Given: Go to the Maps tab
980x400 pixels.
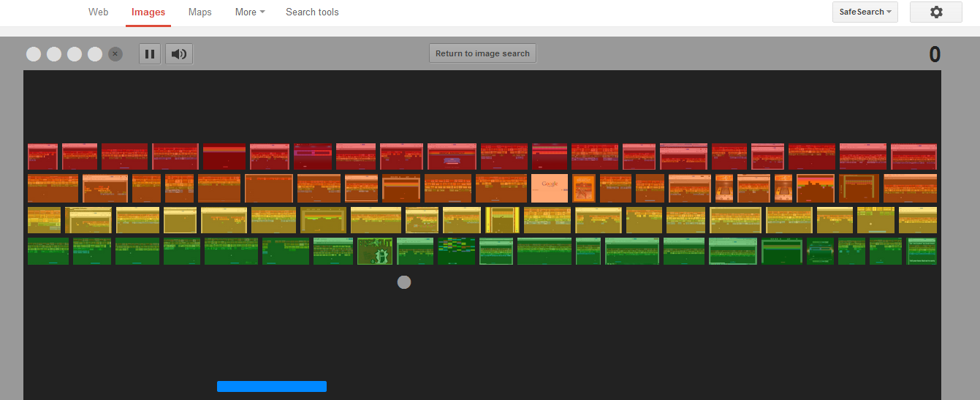Looking at the screenshot, I should point(200,12).
